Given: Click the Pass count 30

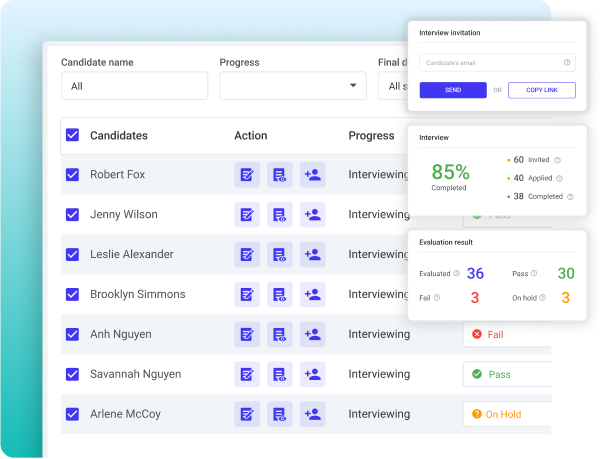Looking at the screenshot, I should pyautogui.click(x=566, y=273).
